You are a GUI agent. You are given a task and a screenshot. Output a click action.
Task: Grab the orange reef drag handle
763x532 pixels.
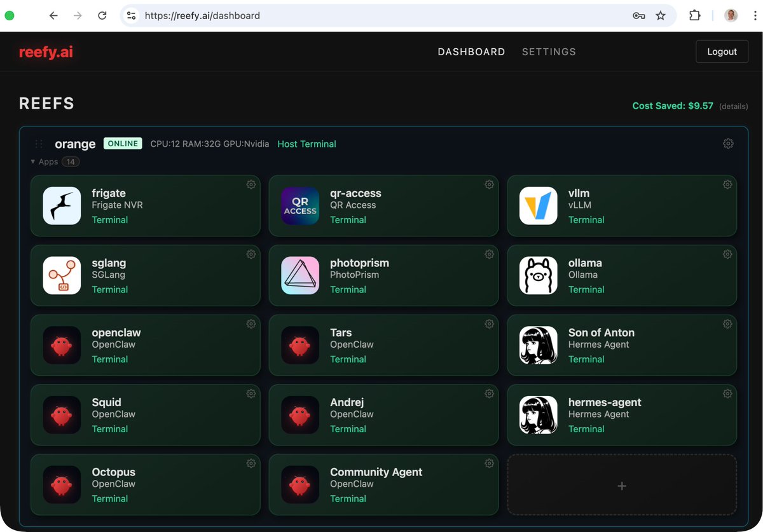[x=39, y=144]
